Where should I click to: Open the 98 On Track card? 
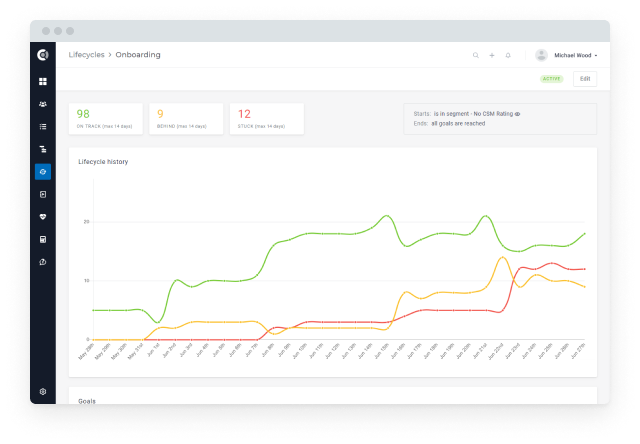pos(106,119)
